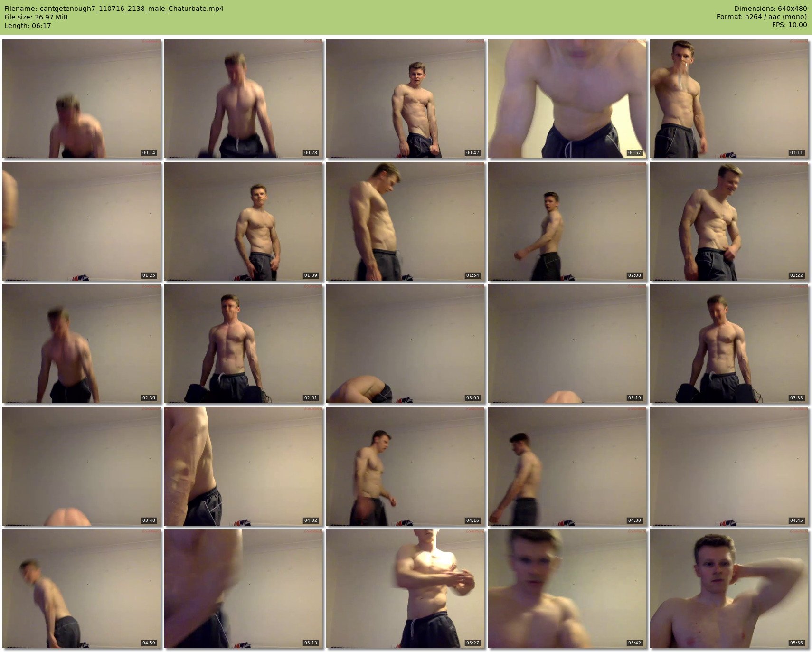Select the frame at timestamp 04:30
Screen dimensions: 812x652
567,466
